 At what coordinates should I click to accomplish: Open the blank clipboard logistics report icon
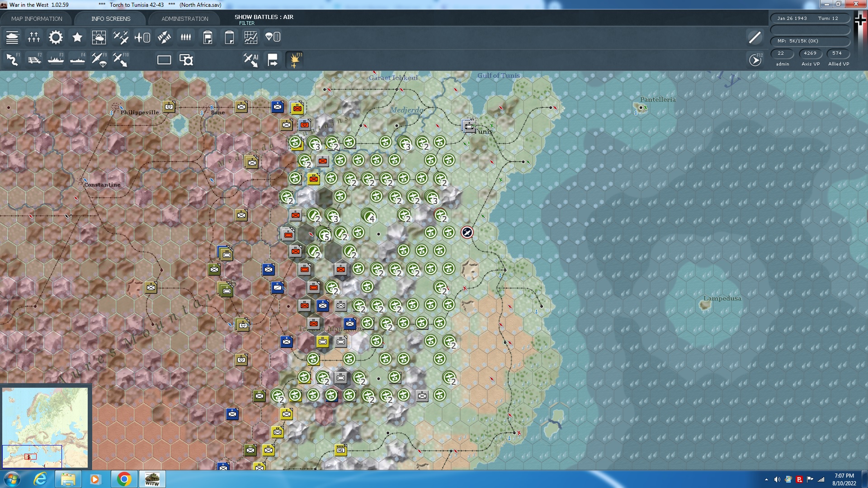[229, 37]
